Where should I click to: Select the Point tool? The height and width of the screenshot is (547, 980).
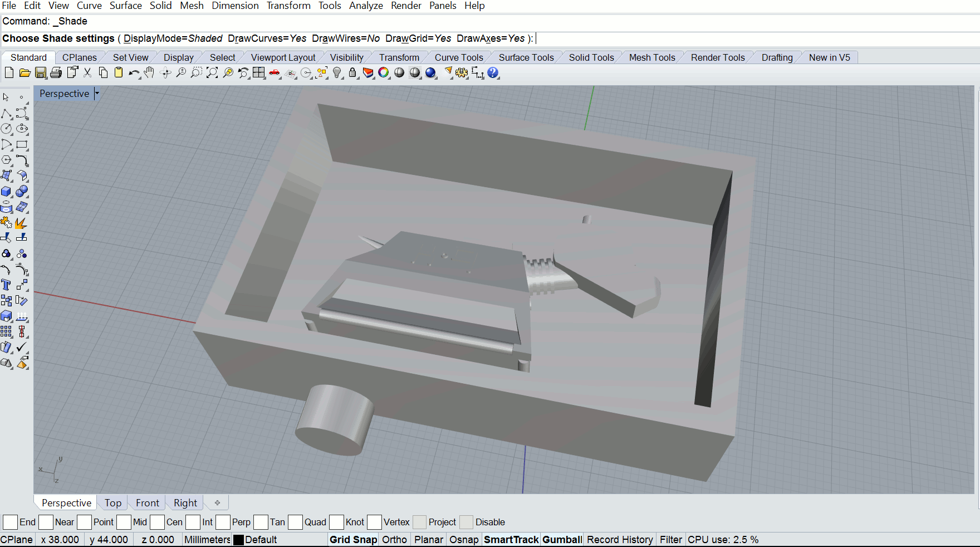22,97
